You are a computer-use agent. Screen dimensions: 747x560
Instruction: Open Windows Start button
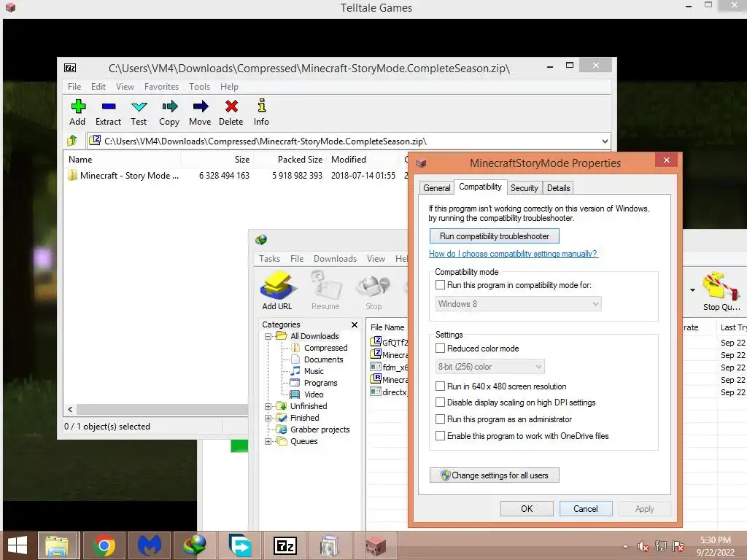(18, 545)
